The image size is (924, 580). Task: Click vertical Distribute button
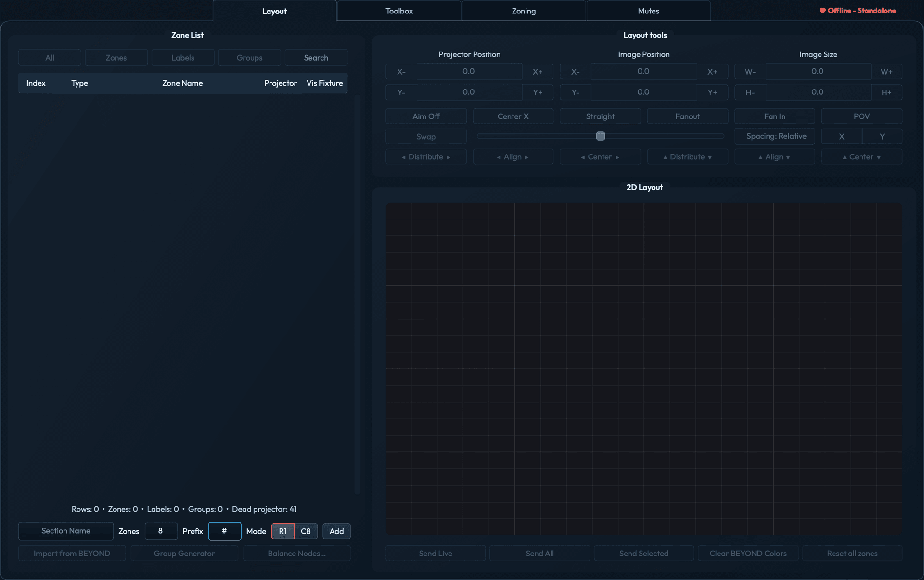[687, 157]
